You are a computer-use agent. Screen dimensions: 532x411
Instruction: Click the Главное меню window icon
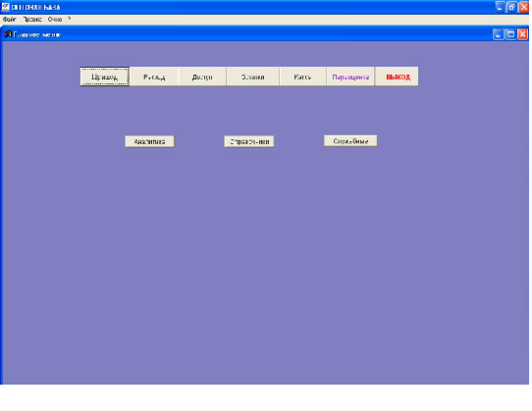pyautogui.click(x=8, y=34)
